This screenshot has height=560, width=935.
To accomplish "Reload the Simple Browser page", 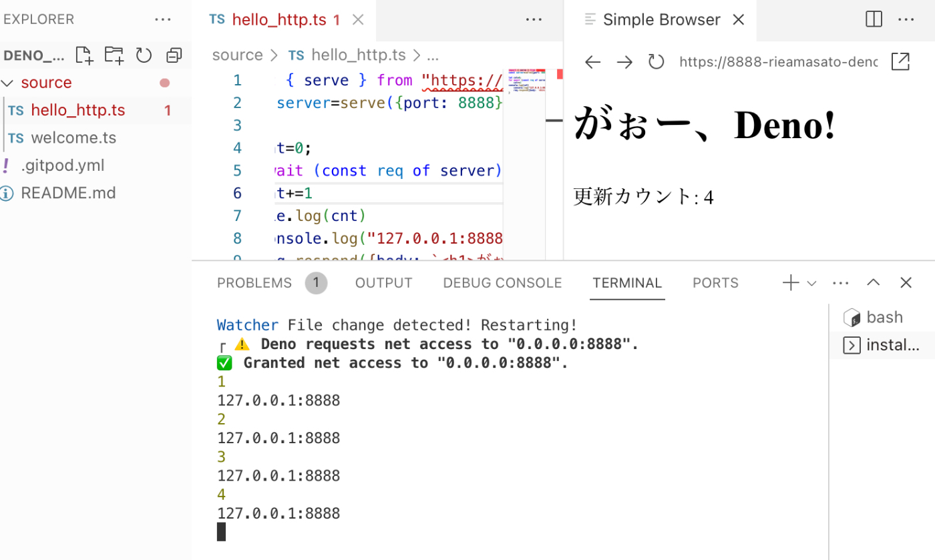I will click(657, 62).
